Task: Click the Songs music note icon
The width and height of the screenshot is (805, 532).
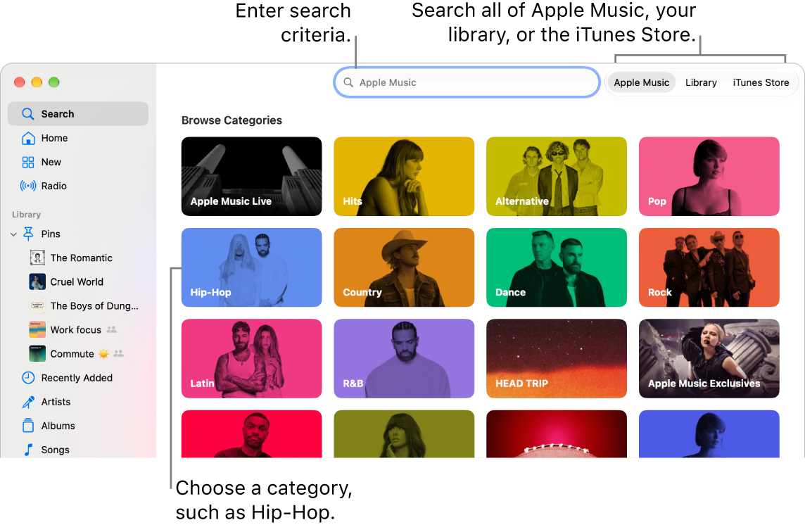Action: [28, 450]
